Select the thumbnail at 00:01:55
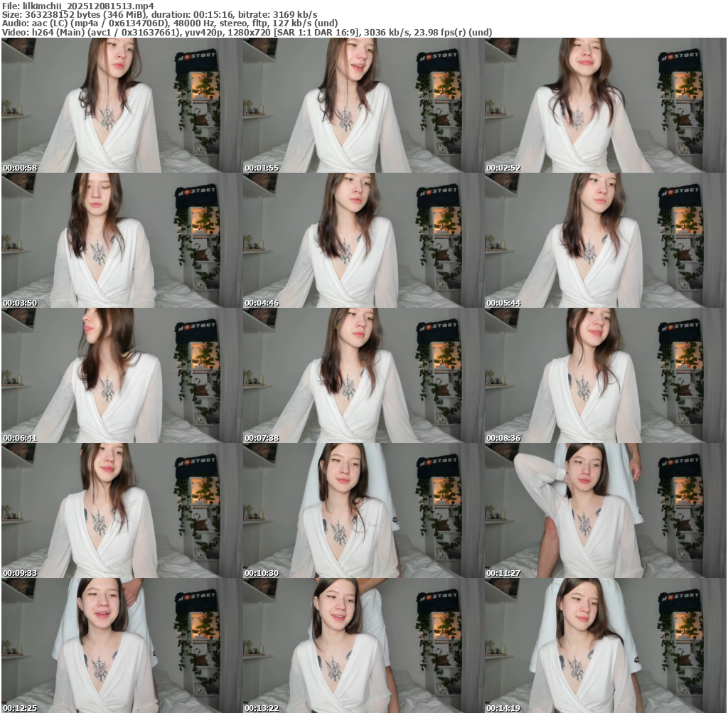Viewport: 728px width, 713px height. click(363, 105)
